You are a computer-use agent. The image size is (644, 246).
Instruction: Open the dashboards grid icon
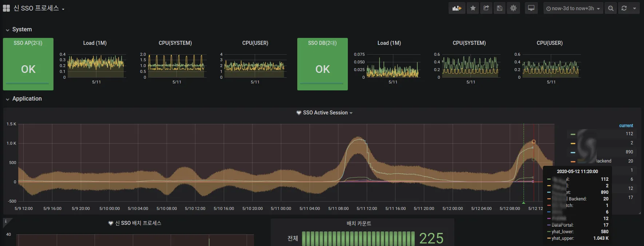(x=7, y=8)
